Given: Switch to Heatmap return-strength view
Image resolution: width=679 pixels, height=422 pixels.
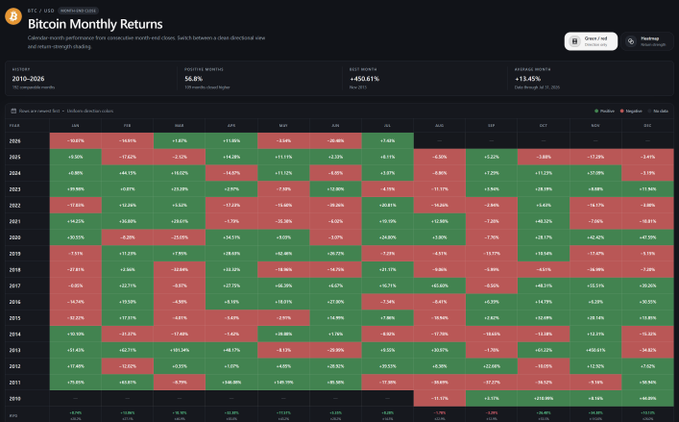Looking at the screenshot, I should (x=647, y=41).
